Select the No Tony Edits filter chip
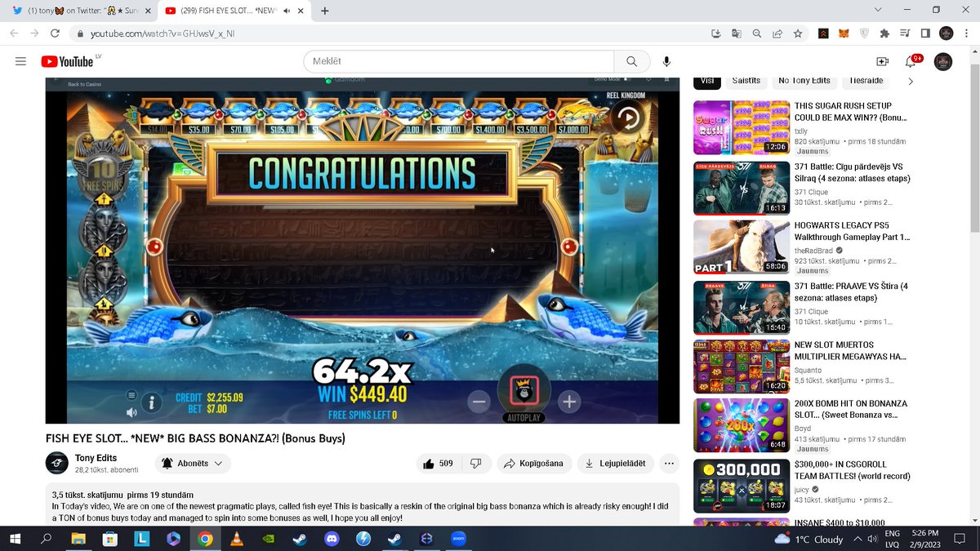 click(x=804, y=81)
